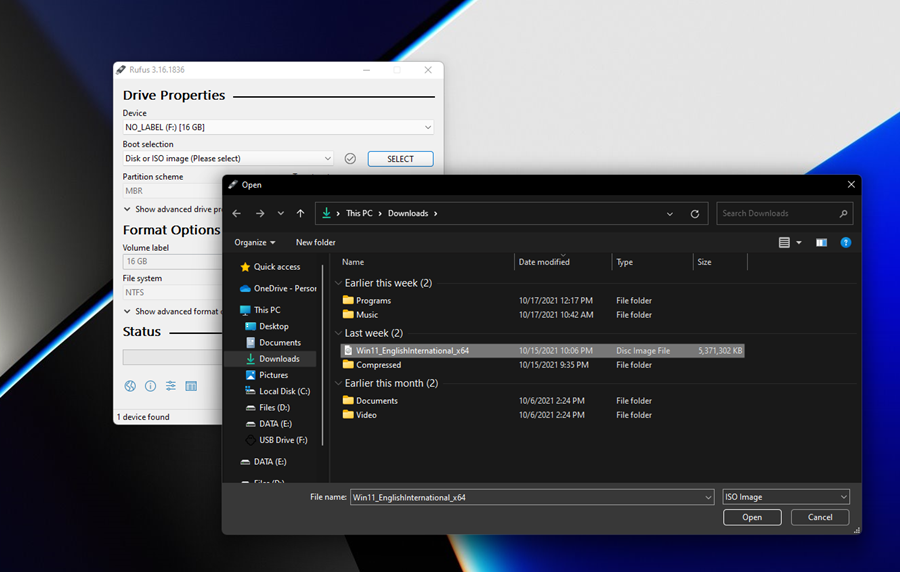Click This PC in the address breadcrumb
Image resolution: width=900 pixels, height=572 pixels.
point(359,213)
